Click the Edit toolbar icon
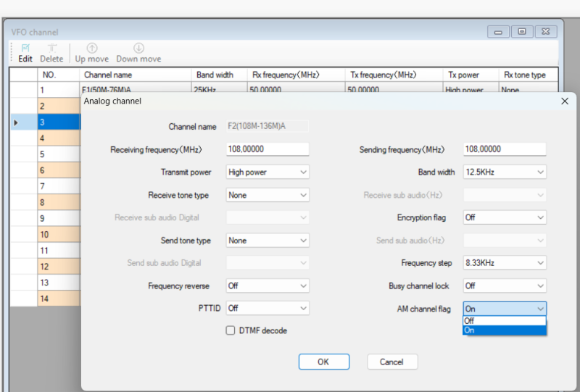Image resolution: width=580 pixels, height=392 pixels. point(25,53)
